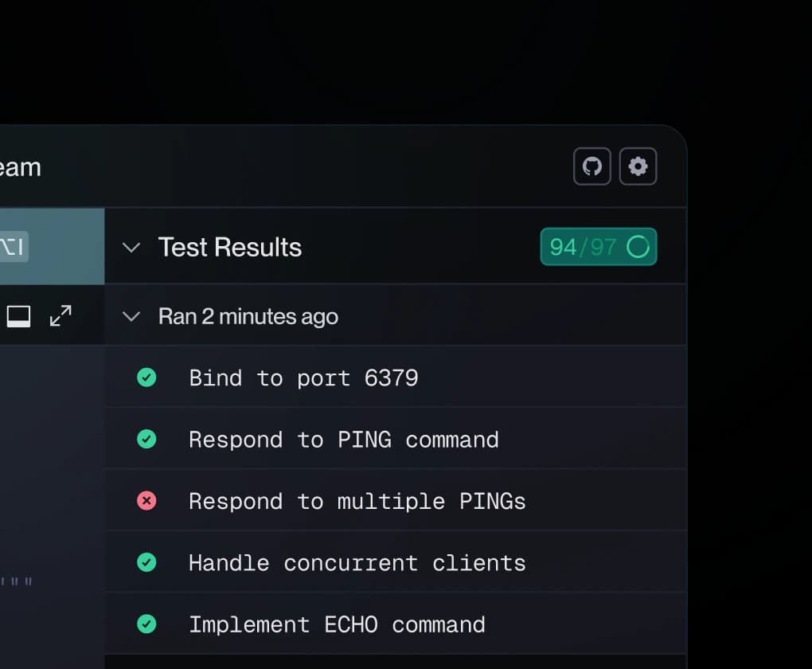The image size is (812, 669).
Task: Select the Respond to PING command test
Action: coord(343,440)
